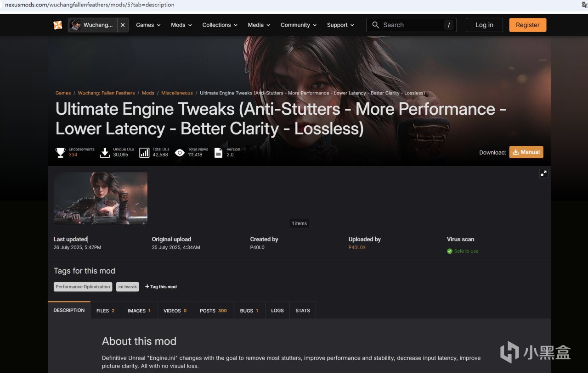Select the ini tweak tag
This screenshot has height=373, width=588.
[x=128, y=287]
